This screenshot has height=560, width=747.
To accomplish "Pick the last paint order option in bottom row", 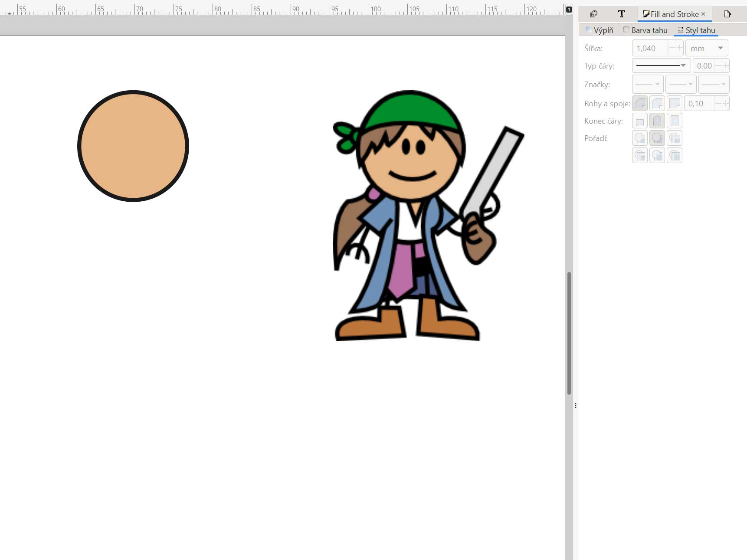I will [675, 156].
